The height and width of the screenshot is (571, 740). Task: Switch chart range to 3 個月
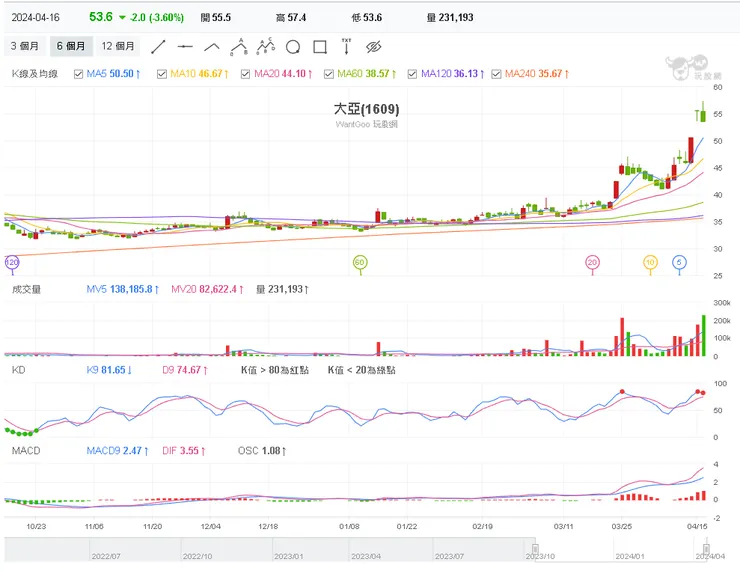pos(25,46)
